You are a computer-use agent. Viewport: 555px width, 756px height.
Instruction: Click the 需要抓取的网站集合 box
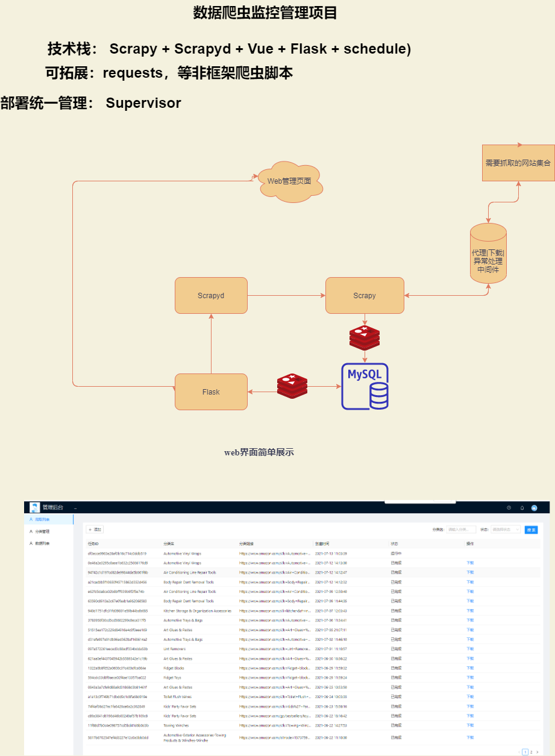click(518, 163)
